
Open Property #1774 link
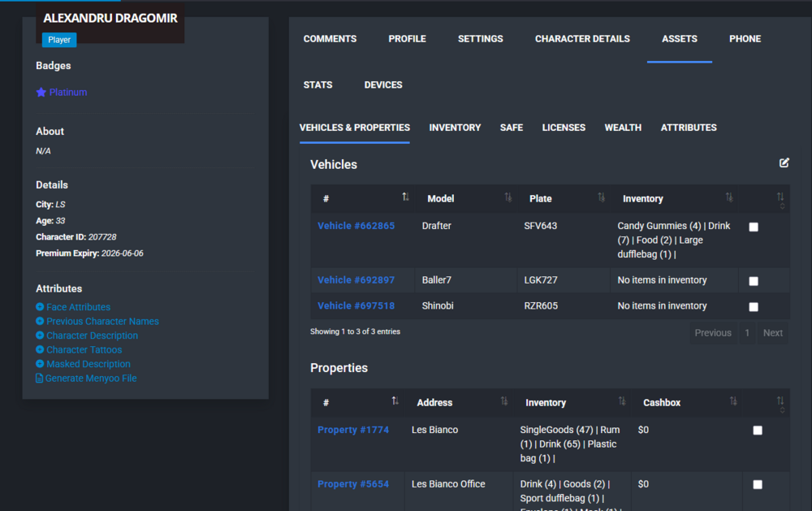pyautogui.click(x=352, y=430)
